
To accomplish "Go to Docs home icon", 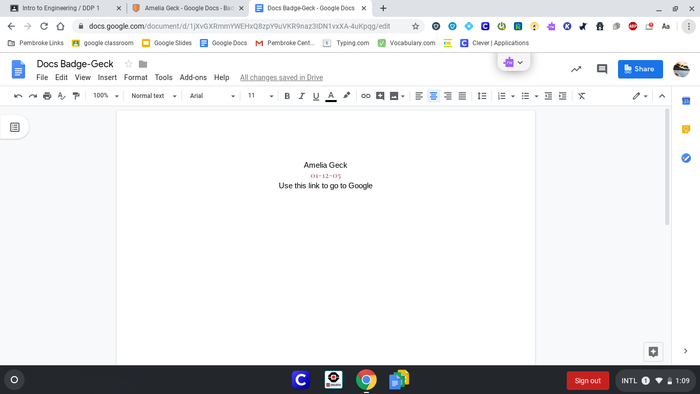I will (x=18, y=69).
